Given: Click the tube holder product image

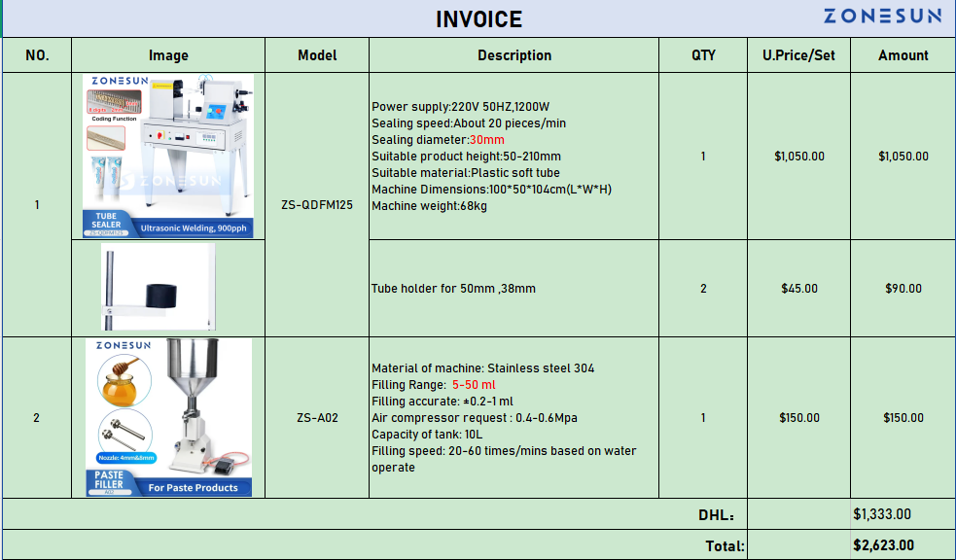Looking at the screenshot, I should pos(158,287).
